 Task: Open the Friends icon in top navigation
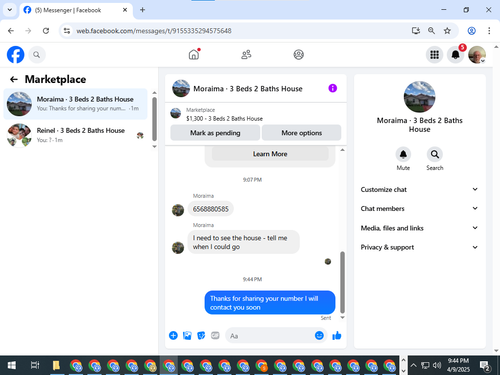tap(246, 54)
